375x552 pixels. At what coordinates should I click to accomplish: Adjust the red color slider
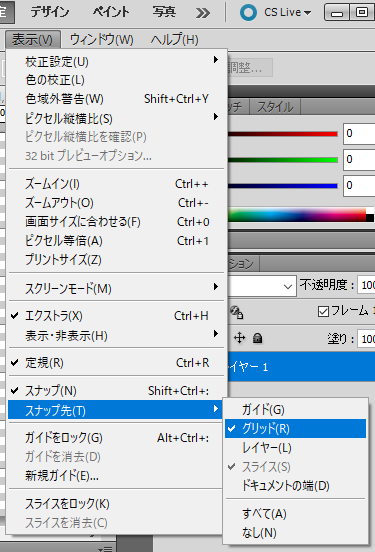283,134
